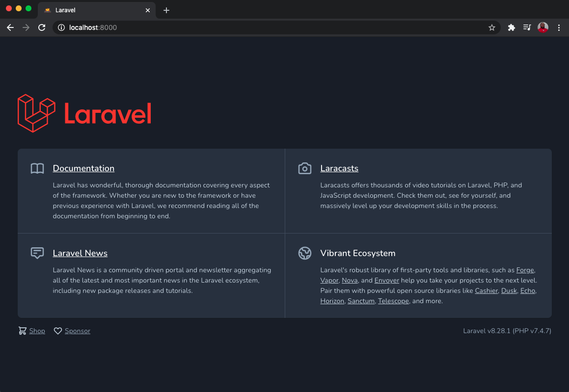Click the Vibrant Ecosystem globe icon

click(305, 253)
